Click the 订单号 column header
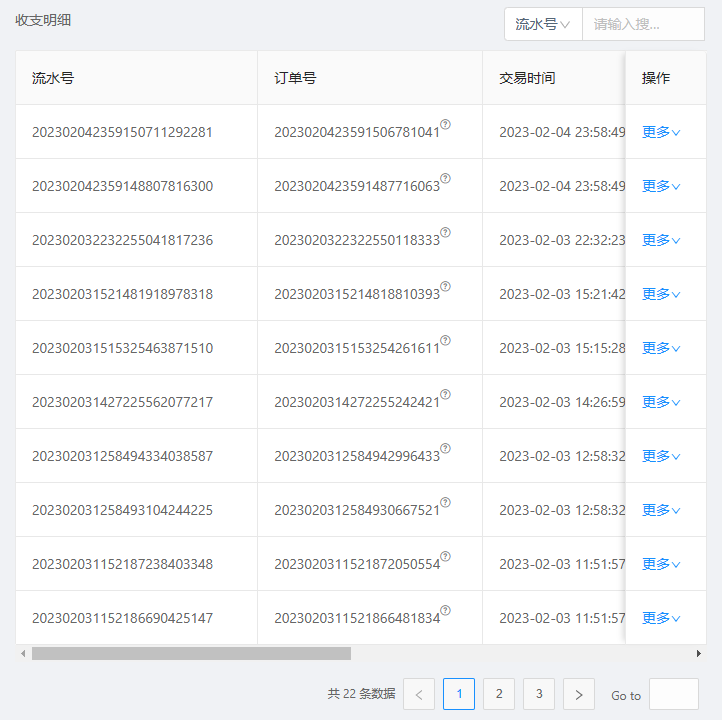 point(370,78)
